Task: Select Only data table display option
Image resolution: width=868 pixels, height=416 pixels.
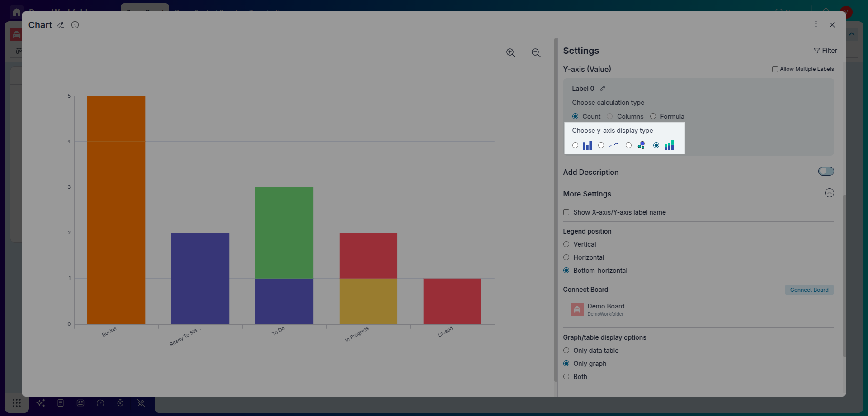Action: [x=566, y=351]
